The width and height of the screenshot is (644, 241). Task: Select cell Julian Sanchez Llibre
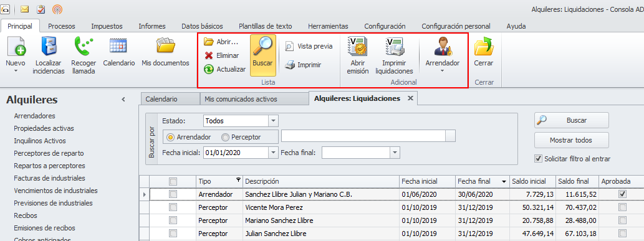tap(321, 234)
